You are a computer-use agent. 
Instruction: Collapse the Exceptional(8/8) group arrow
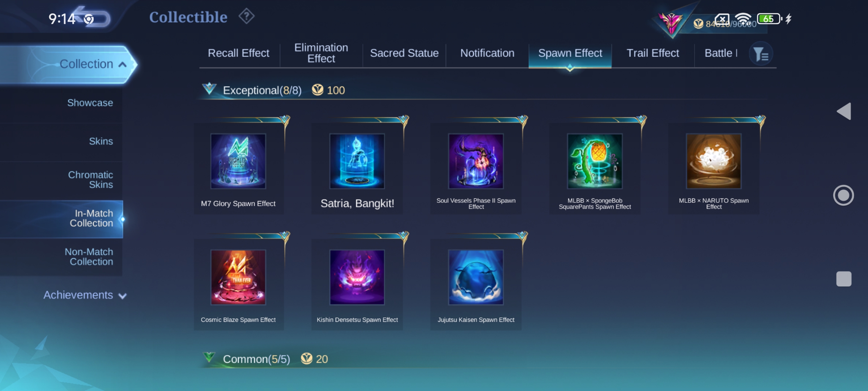tap(209, 89)
